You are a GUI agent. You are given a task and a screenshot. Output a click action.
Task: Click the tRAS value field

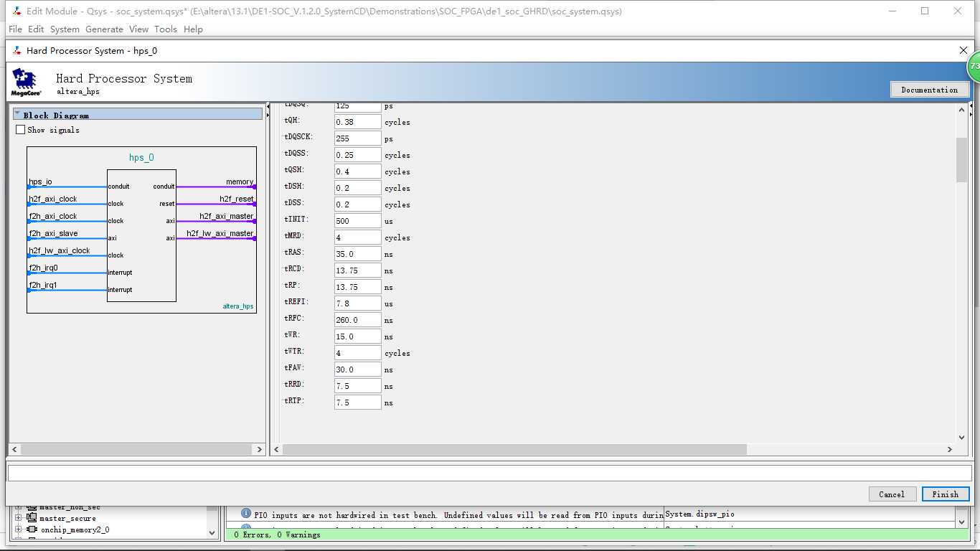coord(357,254)
